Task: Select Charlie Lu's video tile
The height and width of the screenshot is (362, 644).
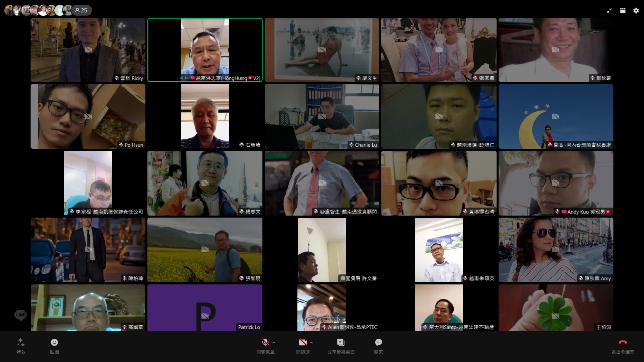Action: coord(322,116)
